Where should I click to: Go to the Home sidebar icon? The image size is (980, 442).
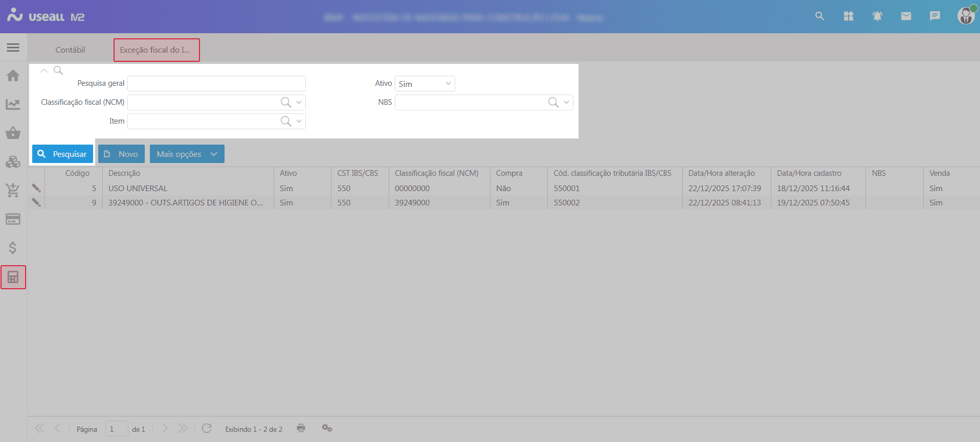point(13,76)
